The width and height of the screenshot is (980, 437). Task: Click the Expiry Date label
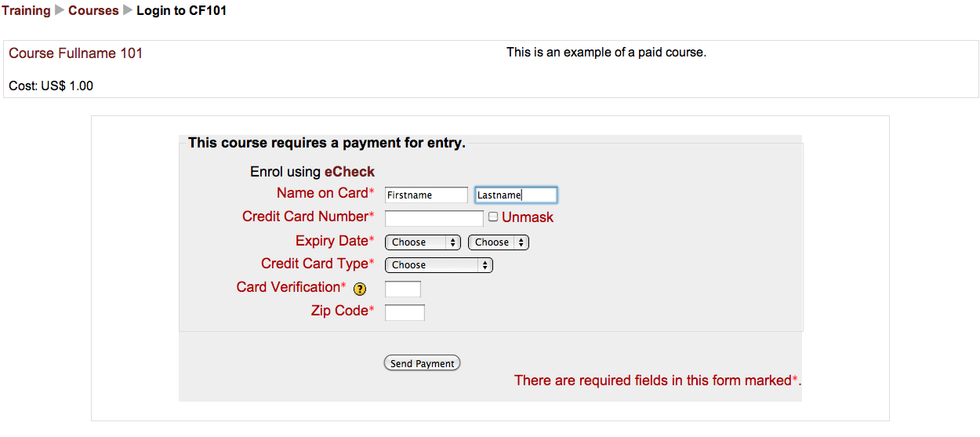point(332,240)
